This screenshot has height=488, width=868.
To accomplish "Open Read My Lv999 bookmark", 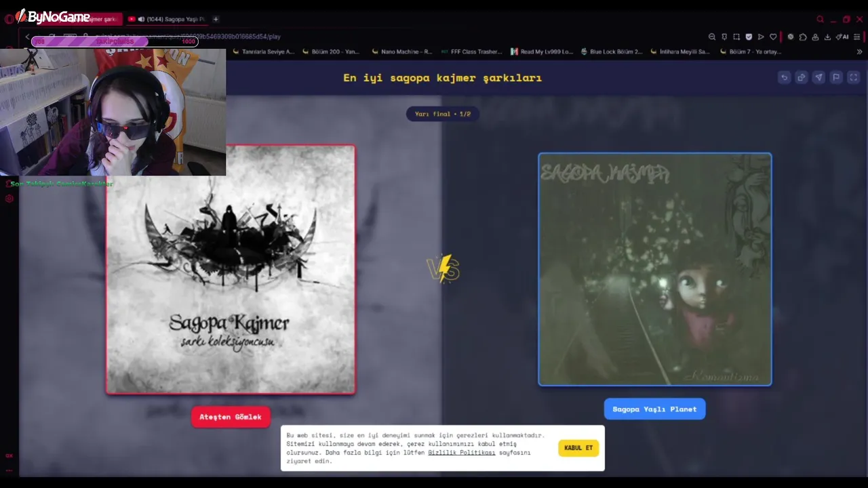I will pyautogui.click(x=542, y=52).
